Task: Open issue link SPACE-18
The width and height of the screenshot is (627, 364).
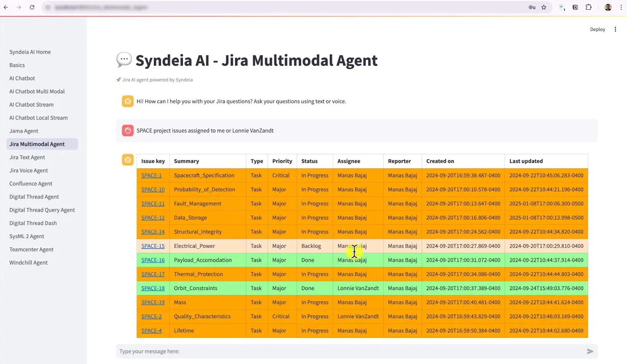Action: 153,288
